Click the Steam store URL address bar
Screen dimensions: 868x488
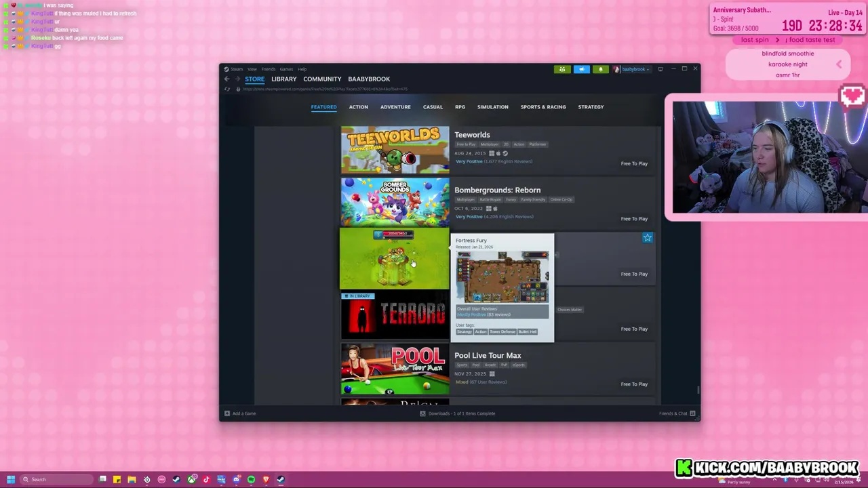pos(325,89)
